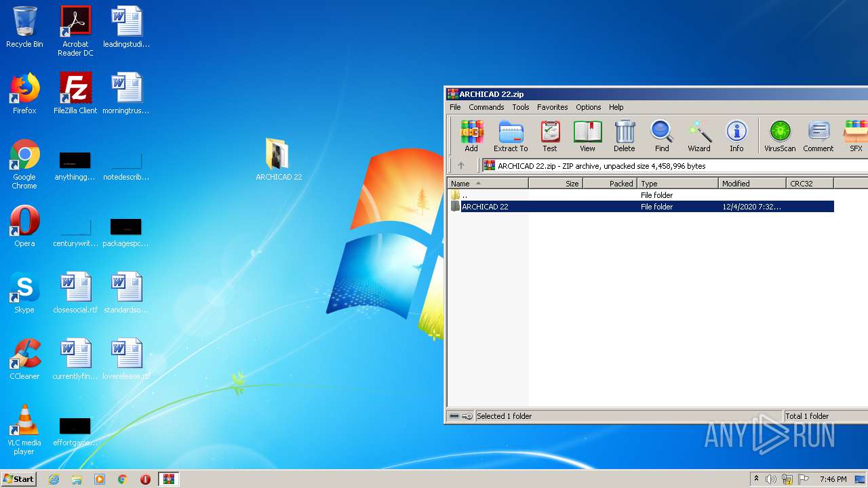Image resolution: width=868 pixels, height=488 pixels.
Task: Select the currentlyfin... document icon
Action: click(x=75, y=359)
